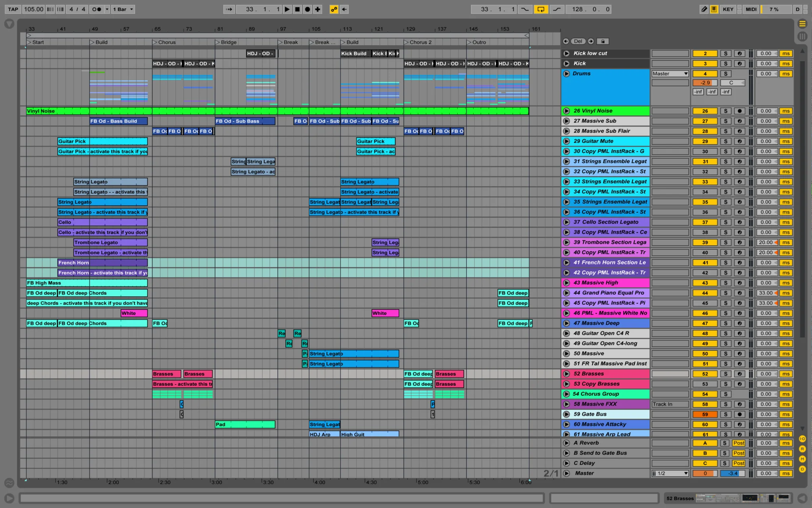812x508 pixels.
Task: Collapse the Drums group track
Action: pos(567,73)
